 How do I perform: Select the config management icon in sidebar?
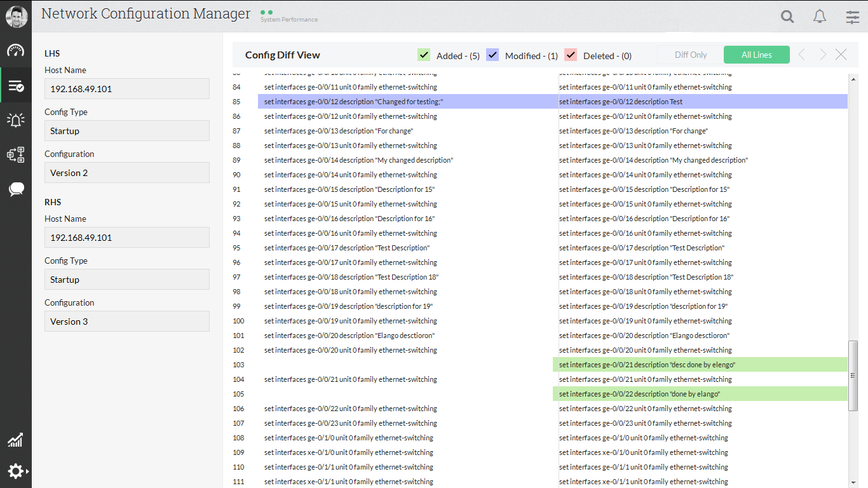point(15,85)
